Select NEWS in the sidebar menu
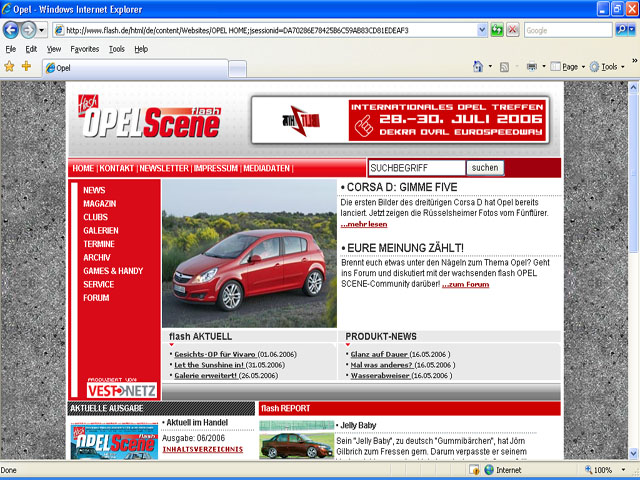The width and height of the screenshot is (640, 480). pyautogui.click(x=94, y=190)
